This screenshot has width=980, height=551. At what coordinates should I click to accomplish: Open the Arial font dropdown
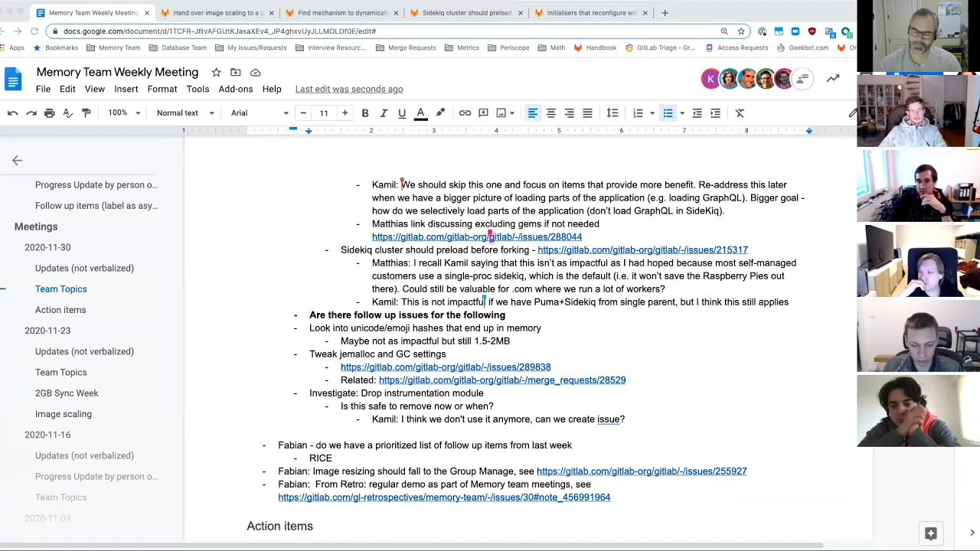click(259, 113)
